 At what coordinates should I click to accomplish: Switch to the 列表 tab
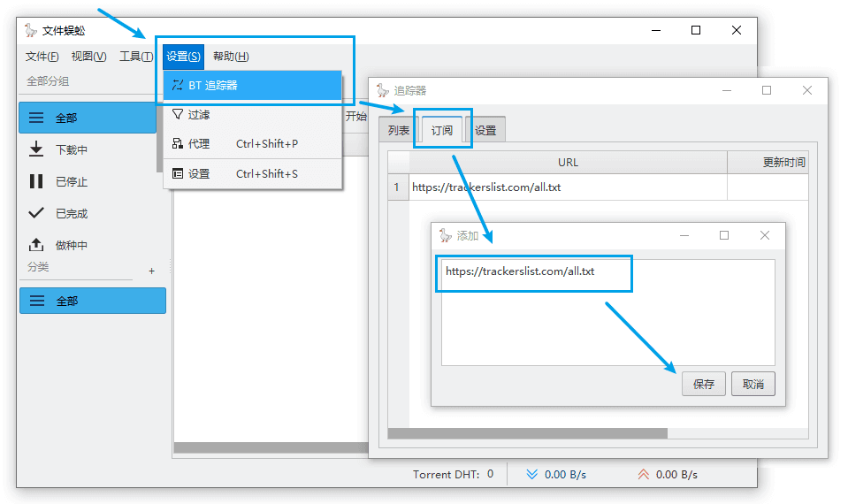pos(399,131)
